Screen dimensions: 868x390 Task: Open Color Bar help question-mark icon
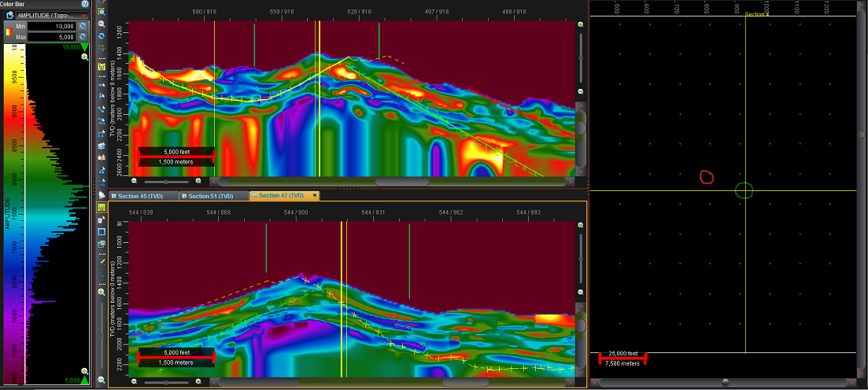click(85, 3)
